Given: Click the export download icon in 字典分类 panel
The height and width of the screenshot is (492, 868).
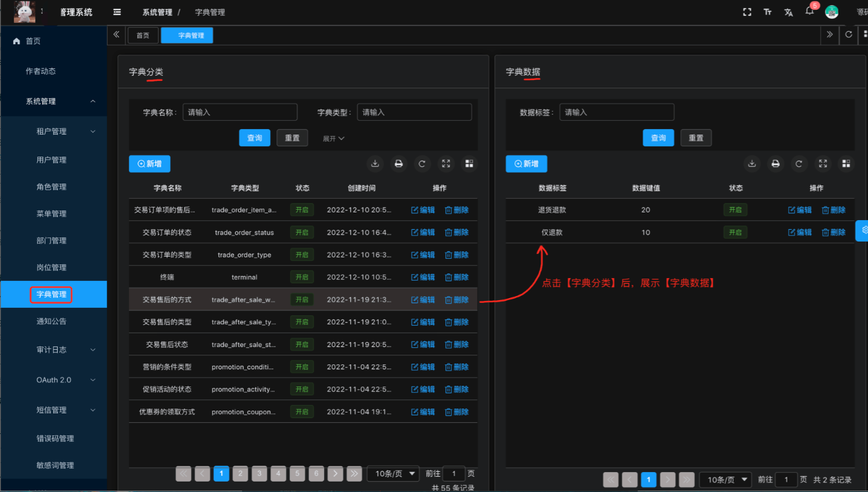Looking at the screenshot, I should tap(375, 164).
